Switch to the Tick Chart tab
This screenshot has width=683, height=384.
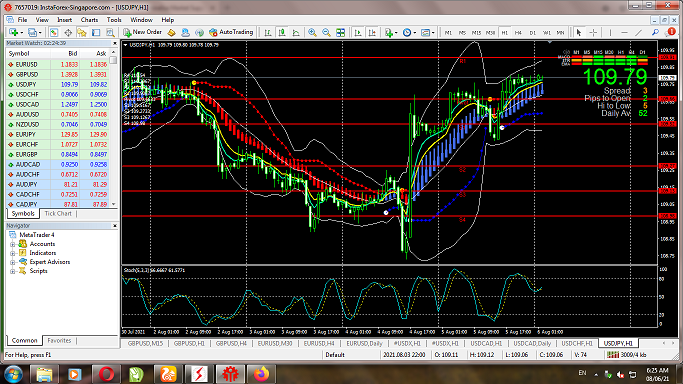pos(58,213)
